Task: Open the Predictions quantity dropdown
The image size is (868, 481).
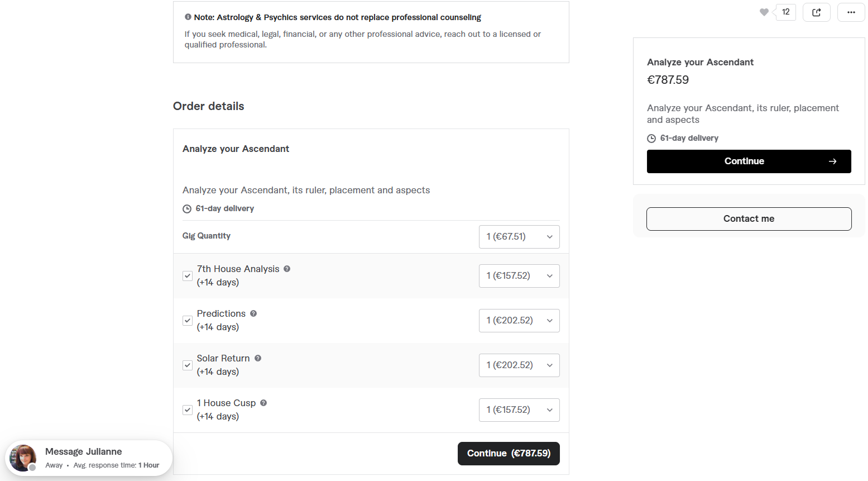Action: (519, 321)
